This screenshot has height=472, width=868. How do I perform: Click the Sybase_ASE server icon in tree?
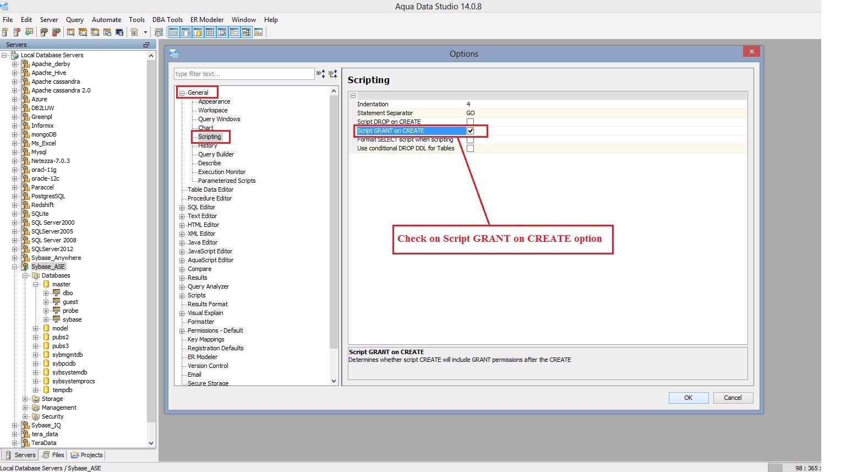click(x=25, y=267)
